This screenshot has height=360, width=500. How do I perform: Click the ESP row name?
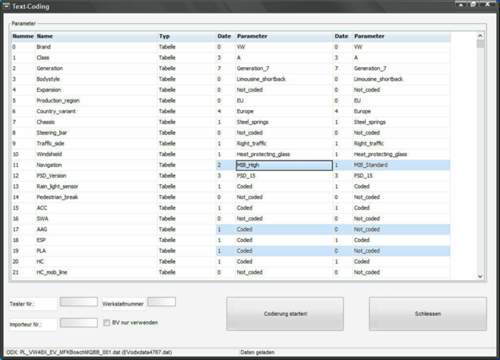(41, 240)
